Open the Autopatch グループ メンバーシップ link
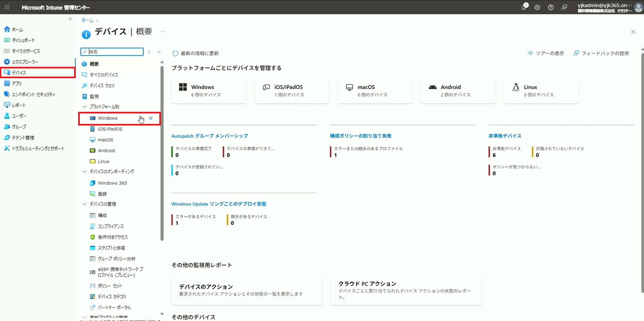Image resolution: width=644 pixels, height=321 pixels. tap(210, 136)
